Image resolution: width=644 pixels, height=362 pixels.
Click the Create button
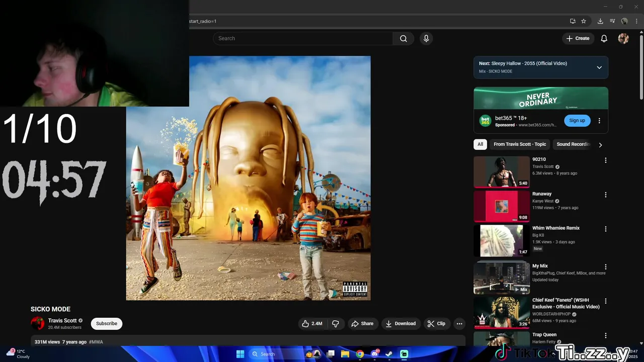click(x=578, y=38)
